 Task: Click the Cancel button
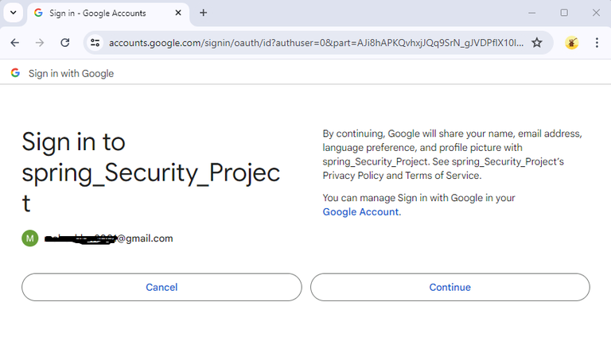[x=162, y=287]
